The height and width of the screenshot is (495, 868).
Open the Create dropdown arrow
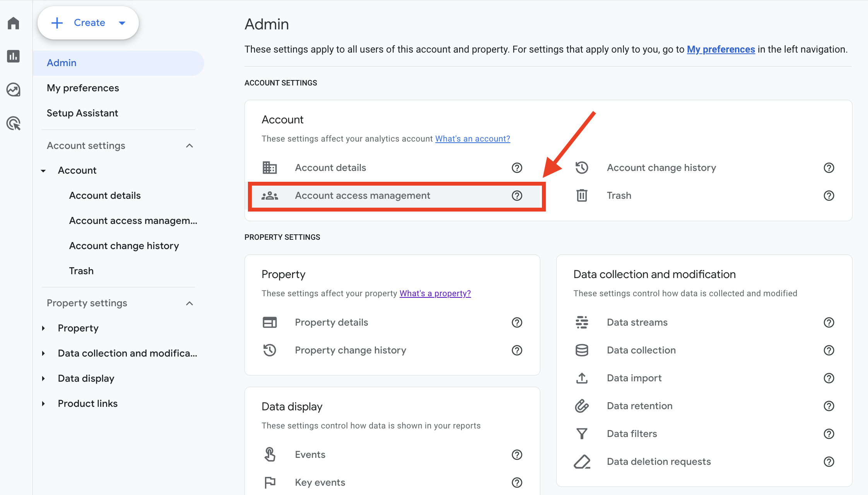click(122, 23)
